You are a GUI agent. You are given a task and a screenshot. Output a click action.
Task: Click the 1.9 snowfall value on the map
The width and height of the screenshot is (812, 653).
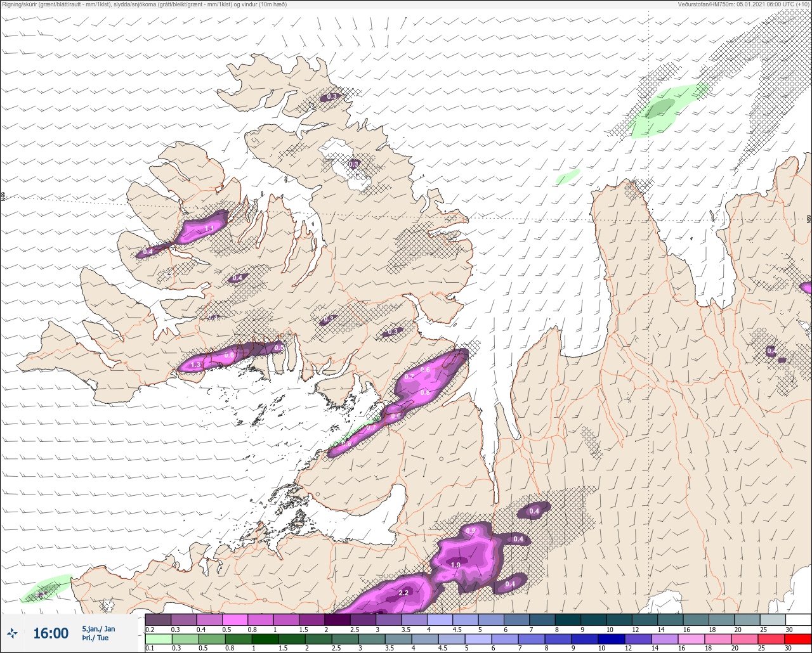455,565
